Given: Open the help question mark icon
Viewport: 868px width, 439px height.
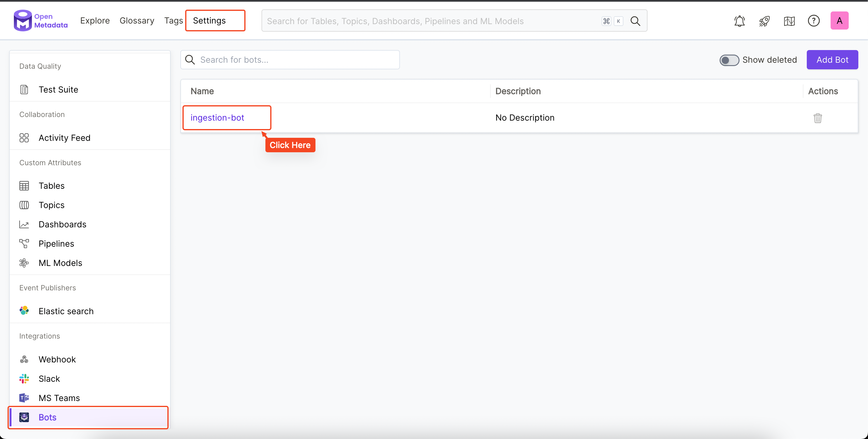Looking at the screenshot, I should [814, 21].
